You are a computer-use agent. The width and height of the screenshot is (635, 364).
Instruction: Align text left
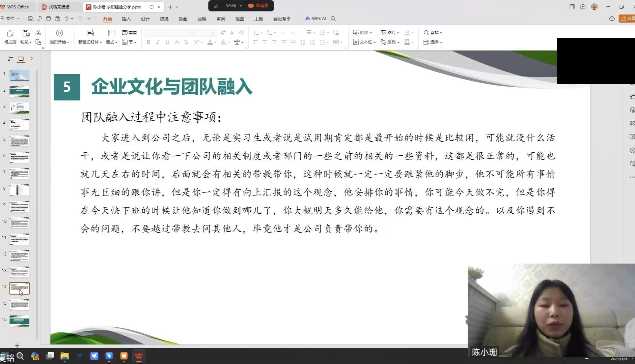(x=255, y=42)
